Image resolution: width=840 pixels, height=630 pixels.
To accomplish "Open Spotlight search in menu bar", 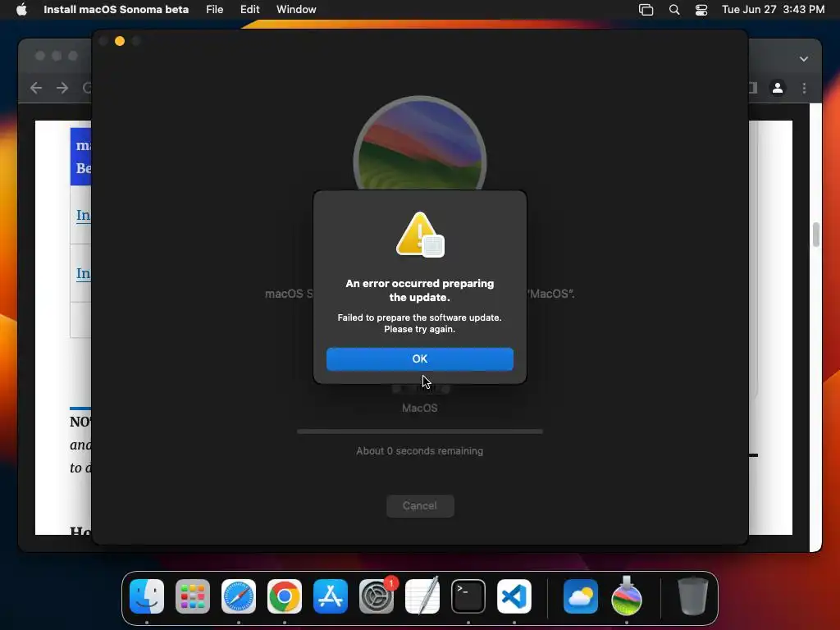I will pos(674,10).
